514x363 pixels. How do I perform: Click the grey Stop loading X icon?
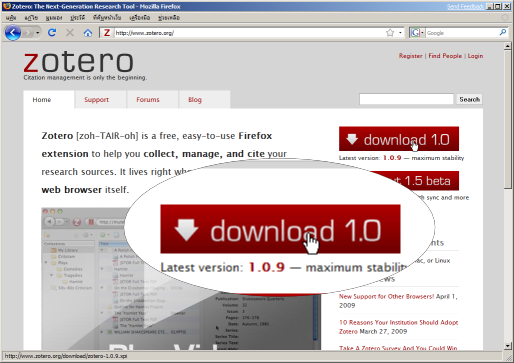tap(70, 33)
